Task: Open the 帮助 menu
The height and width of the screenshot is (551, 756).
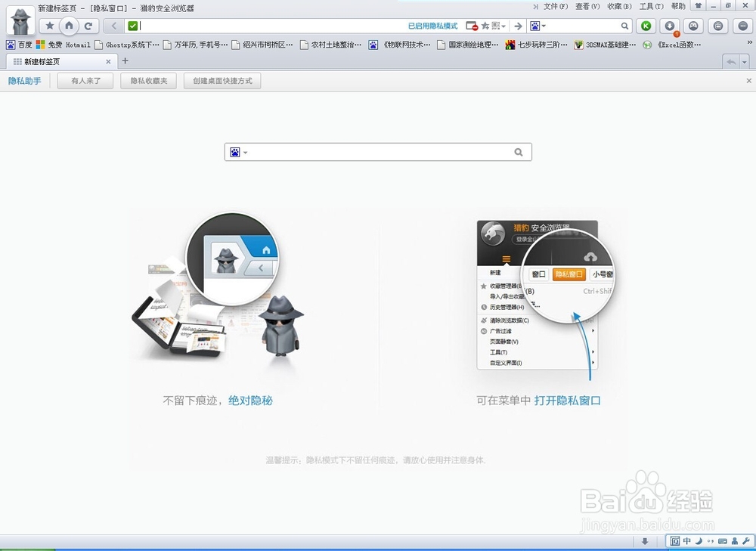Action: 678,6
